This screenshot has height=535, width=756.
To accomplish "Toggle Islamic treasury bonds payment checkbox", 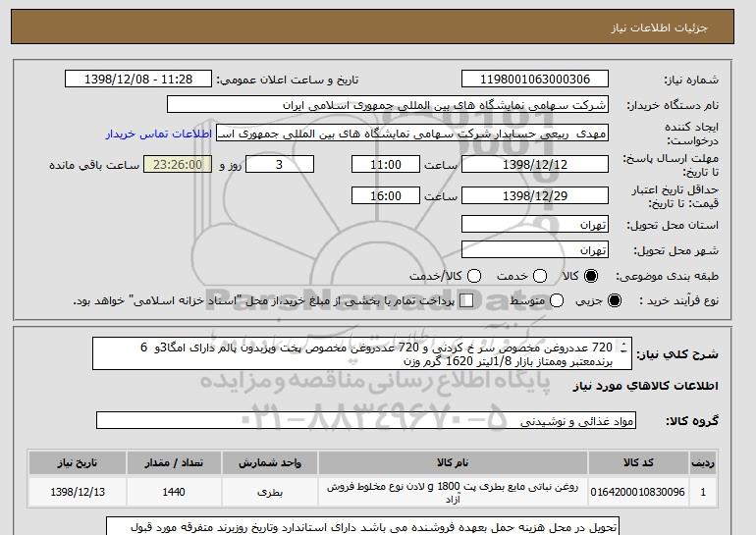I will (465, 300).
